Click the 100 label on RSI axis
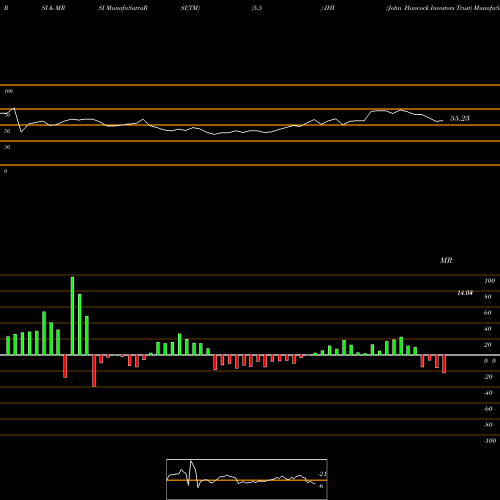The image size is (500, 500). click(x=8, y=91)
